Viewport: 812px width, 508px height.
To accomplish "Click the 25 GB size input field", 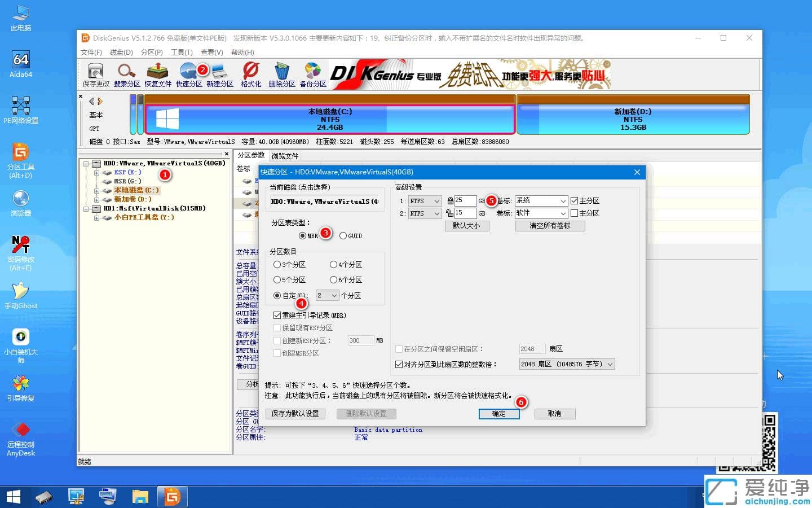I will point(465,200).
